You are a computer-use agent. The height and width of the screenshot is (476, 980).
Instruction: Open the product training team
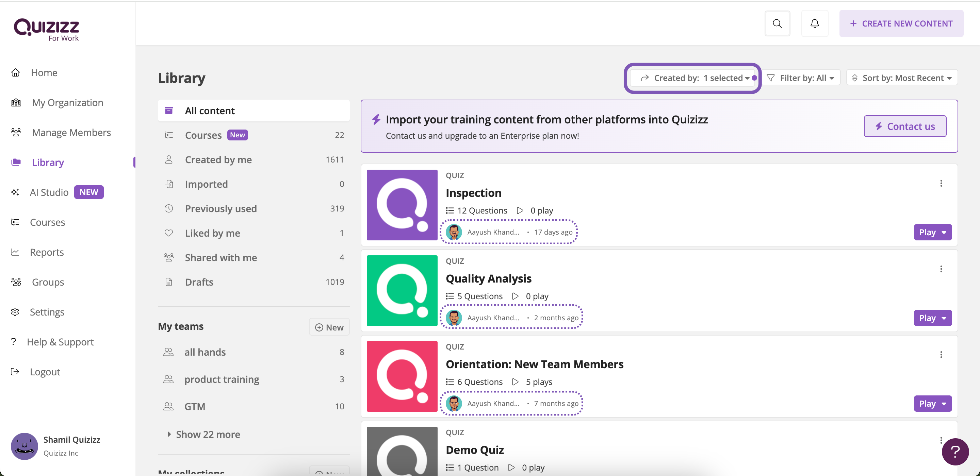coord(254,379)
